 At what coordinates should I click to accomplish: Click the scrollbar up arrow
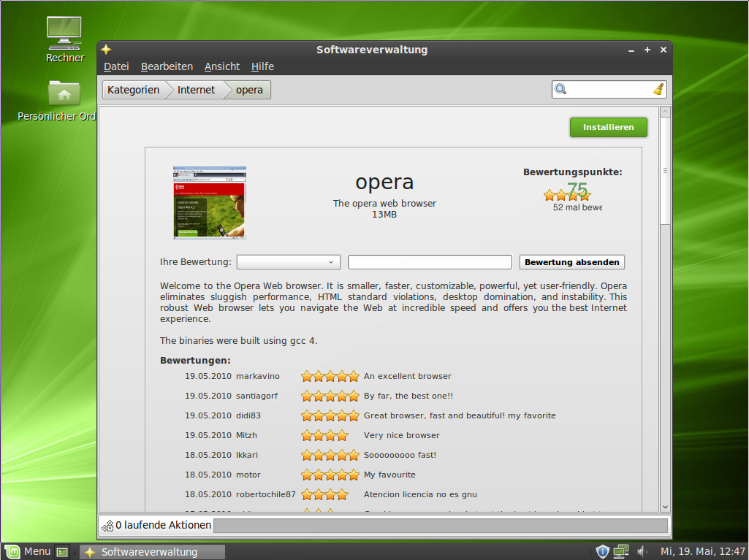(665, 112)
